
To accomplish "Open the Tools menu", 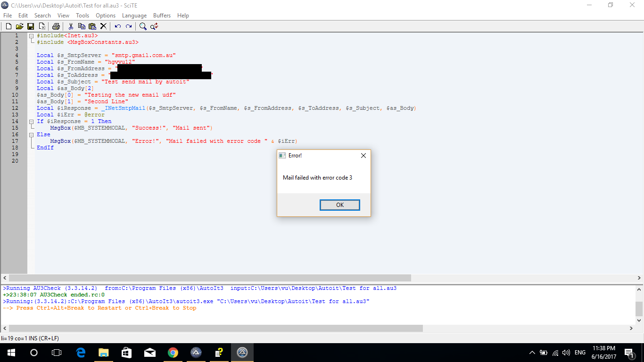I will (83, 16).
